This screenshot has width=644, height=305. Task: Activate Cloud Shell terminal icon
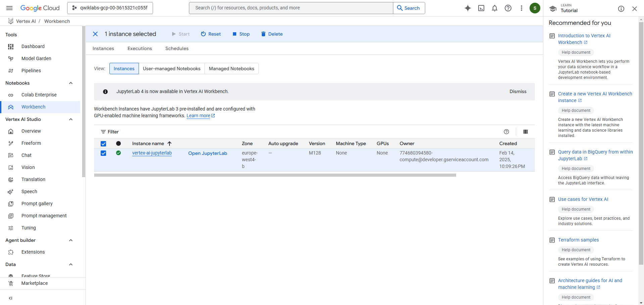pyautogui.click(x=481, y=8)
